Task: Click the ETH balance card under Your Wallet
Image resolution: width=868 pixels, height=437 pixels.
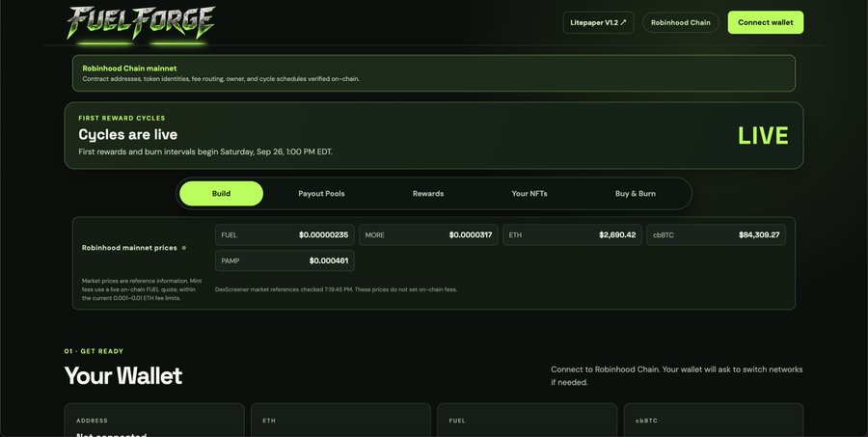Action: coord(340,420)
